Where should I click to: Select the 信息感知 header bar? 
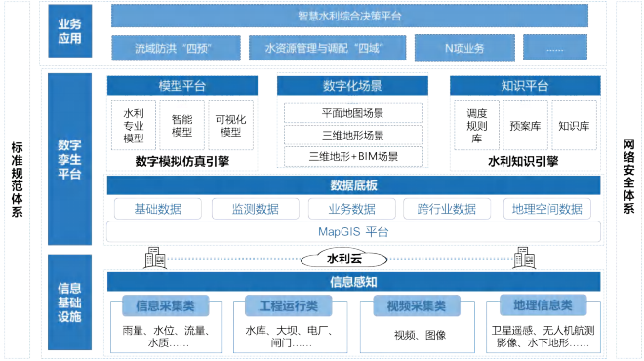tap(353, 282)
